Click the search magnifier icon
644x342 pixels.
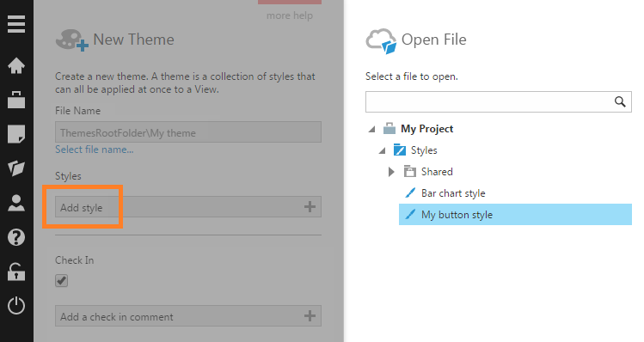620,101
